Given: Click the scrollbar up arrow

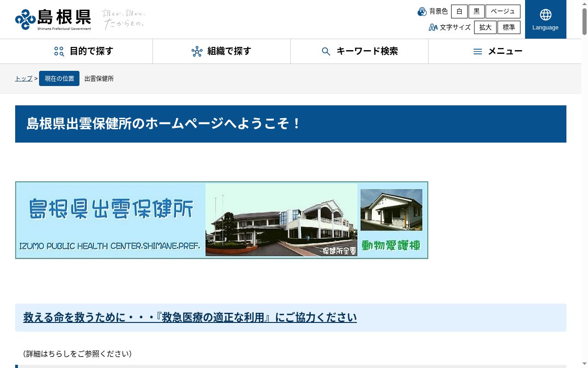Looking at the screenshot, I should 584,4.
